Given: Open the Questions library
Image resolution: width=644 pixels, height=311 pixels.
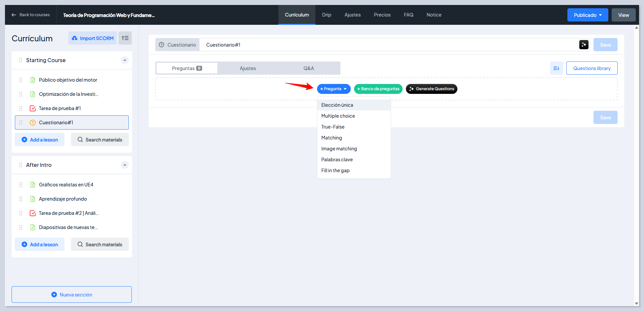Looking at the screenshot, I should 591,68.
